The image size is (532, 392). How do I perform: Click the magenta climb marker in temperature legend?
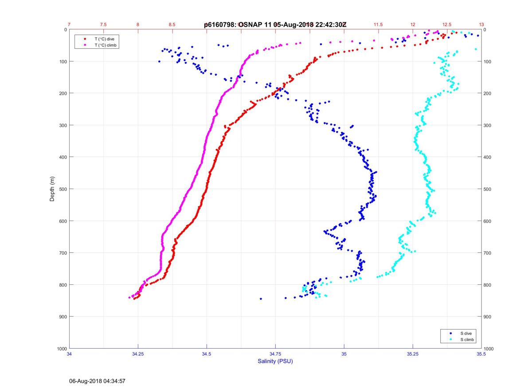(x=85, y=45)
